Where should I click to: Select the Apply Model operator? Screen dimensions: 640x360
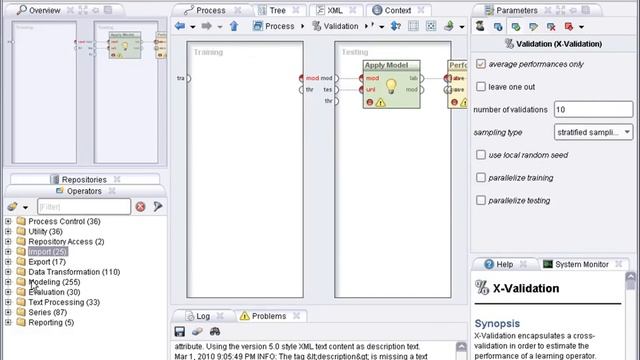[391, 84]
